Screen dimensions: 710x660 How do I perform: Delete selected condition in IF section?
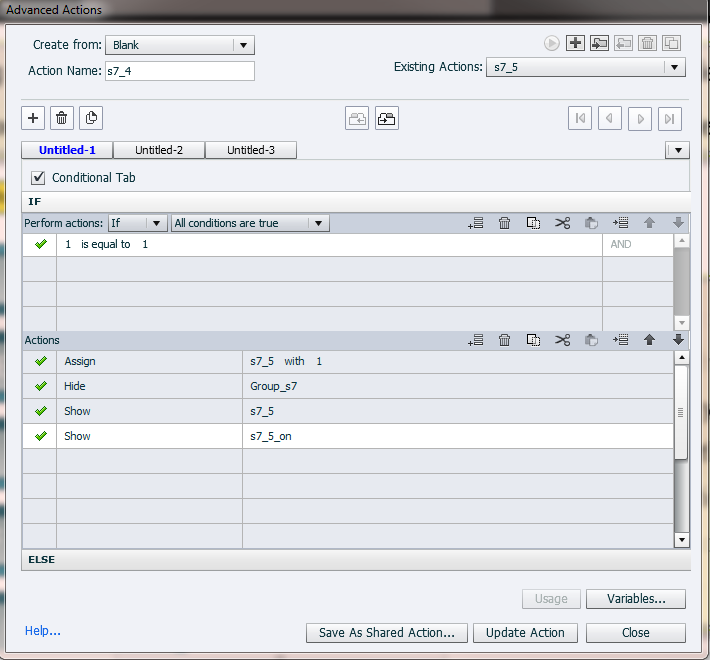(504, 223)
